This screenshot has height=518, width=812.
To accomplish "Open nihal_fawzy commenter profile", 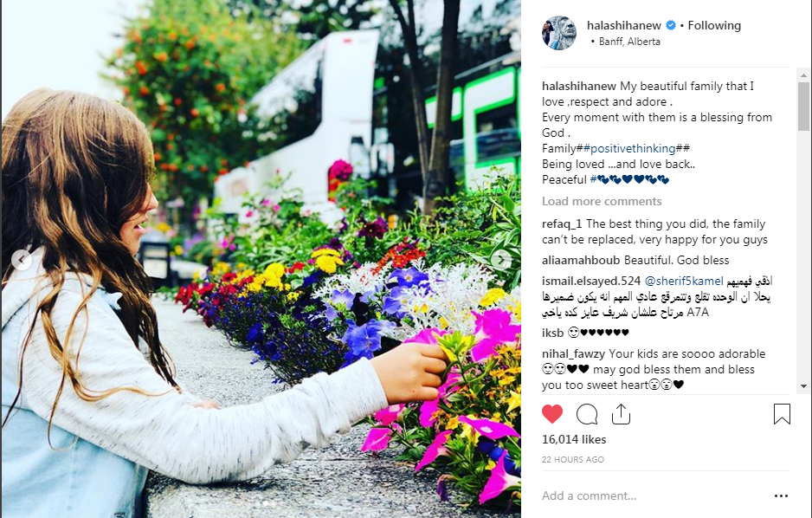I will click(x=573, y=353).
